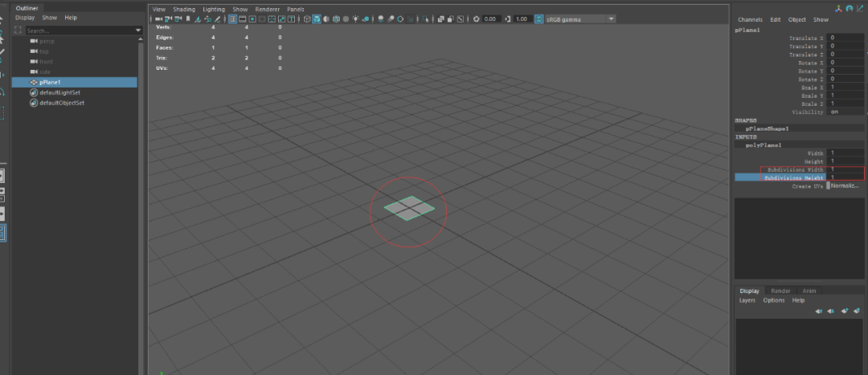Open the Channel Box Show menu
868x375 pixels.
pos(821,19)
